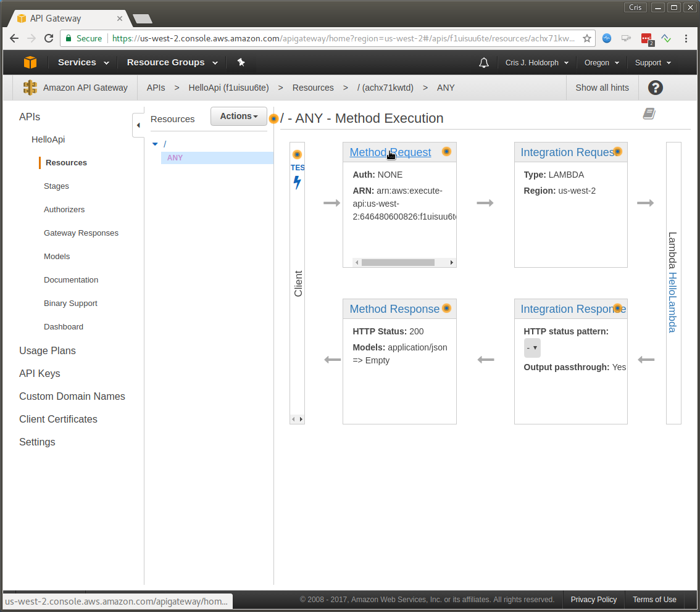Click the Privacy Policy footer link
This screenshot has height=612, width=700.
(593, 600)
